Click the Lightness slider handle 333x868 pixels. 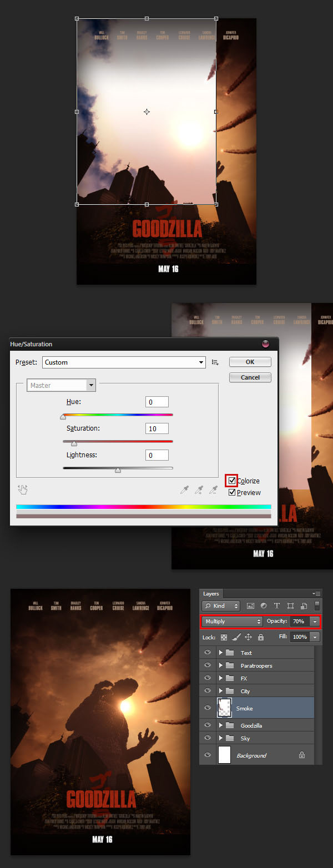click(x=118, y=470)
